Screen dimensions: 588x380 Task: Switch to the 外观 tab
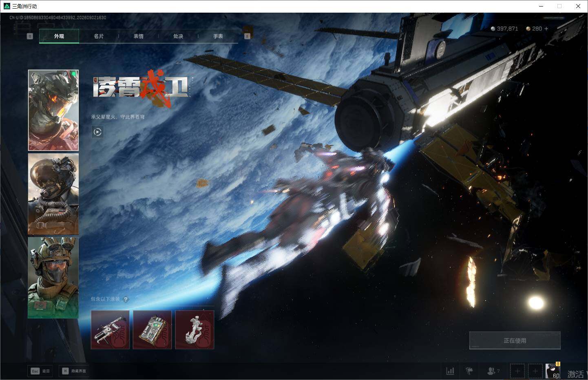click(59, 36)
